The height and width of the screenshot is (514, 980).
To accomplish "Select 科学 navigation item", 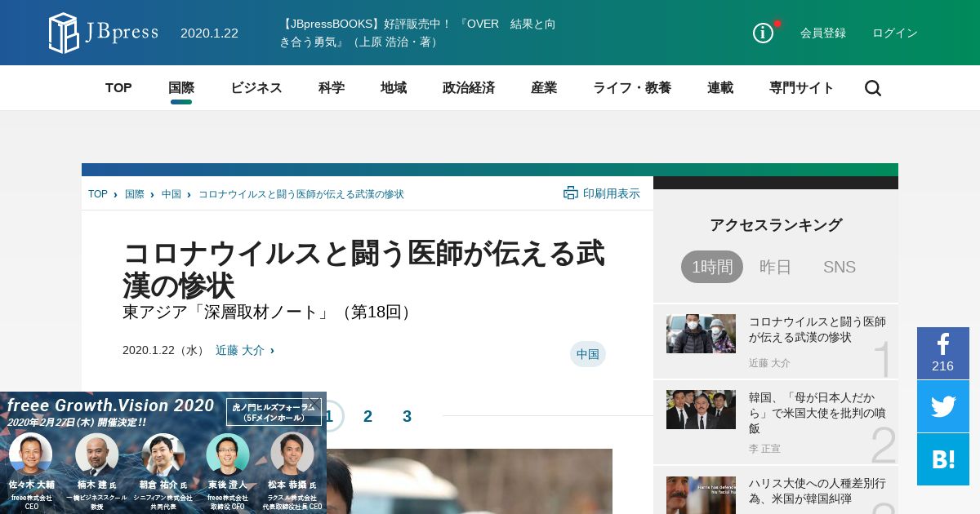I will 332,88.
